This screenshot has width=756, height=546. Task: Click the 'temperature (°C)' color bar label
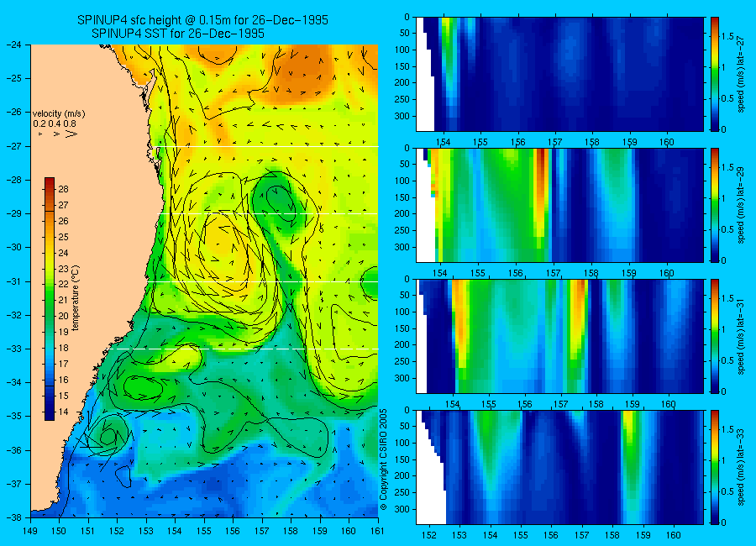76,298
